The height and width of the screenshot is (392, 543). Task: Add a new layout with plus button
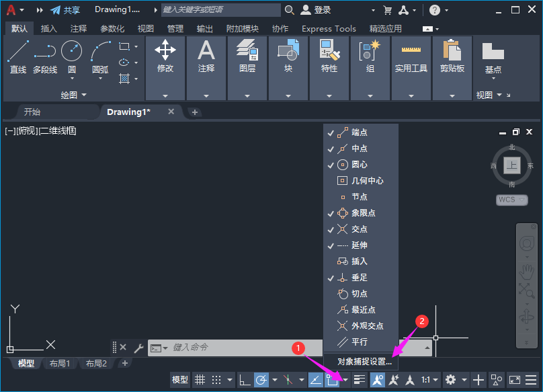point(125,363)
